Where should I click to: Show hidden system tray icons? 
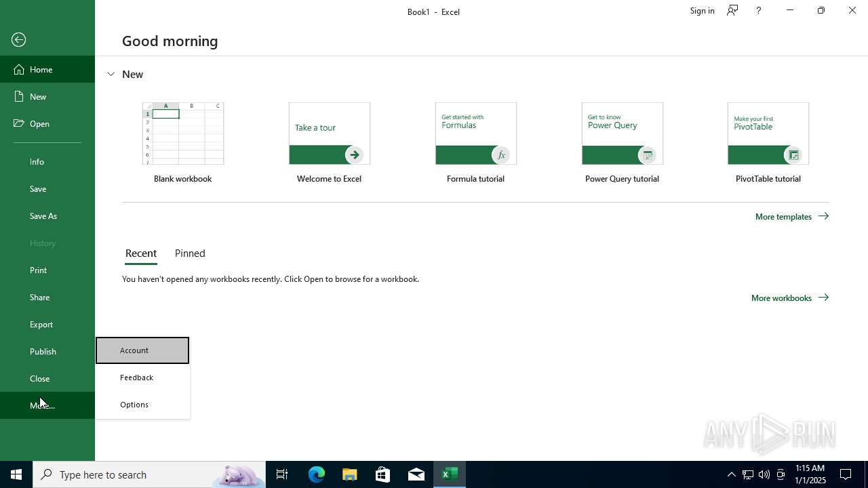(731, 474)
